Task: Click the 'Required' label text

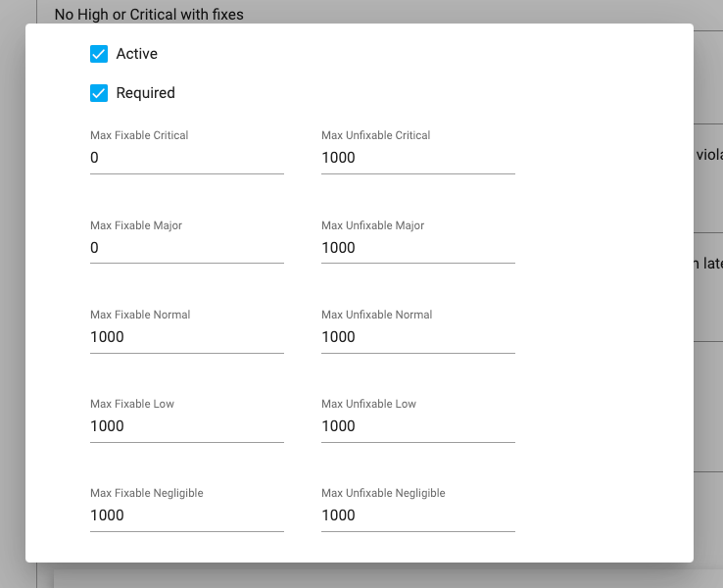Action: [x=145, y=93]
